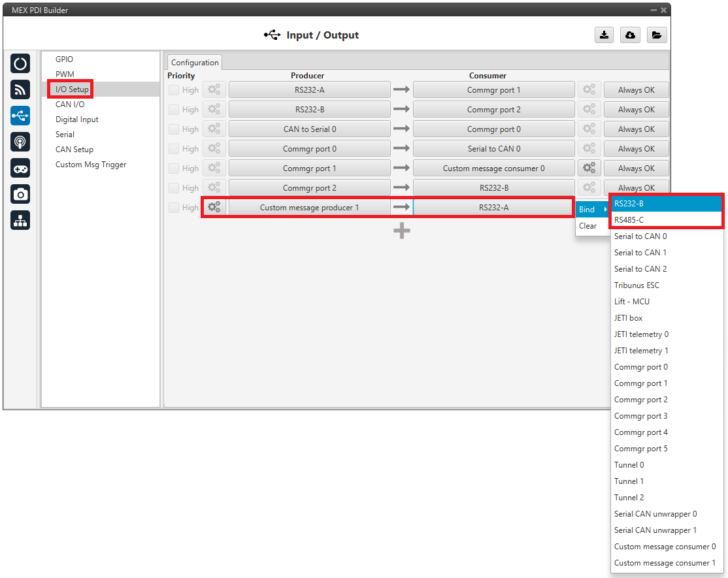Open RS232-A consumer selector in last row
The height and width of the screenshot is (578, 728).
click(493, 208)
